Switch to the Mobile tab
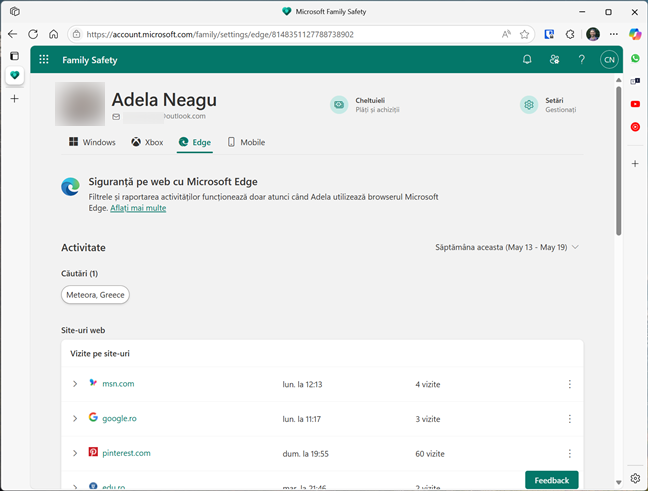This screenshot has width=648, height=491. point(246,142)
